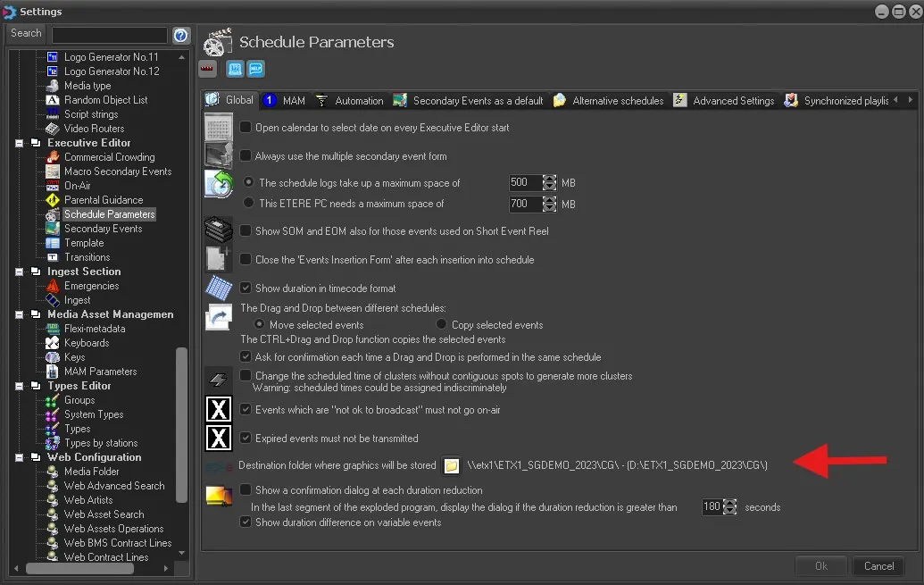This screenshot has height=585, width=924.
Task: Collapse the Types Editor tree group
Action: 20,386
